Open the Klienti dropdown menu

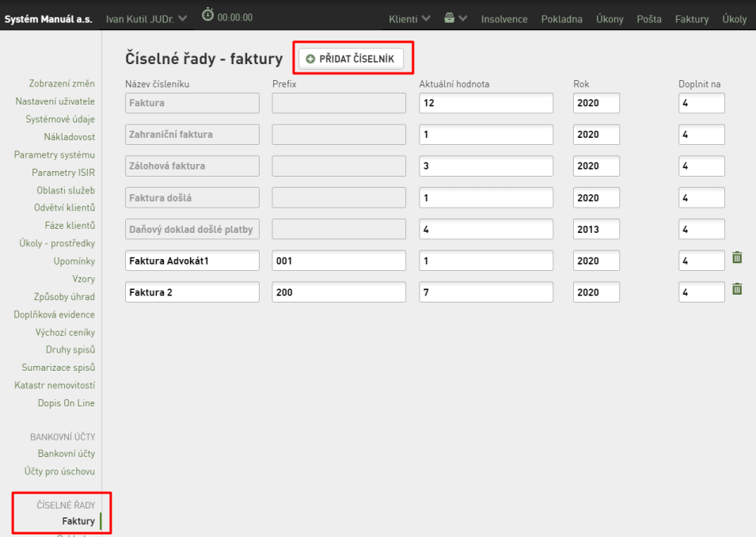coord(409,19)
